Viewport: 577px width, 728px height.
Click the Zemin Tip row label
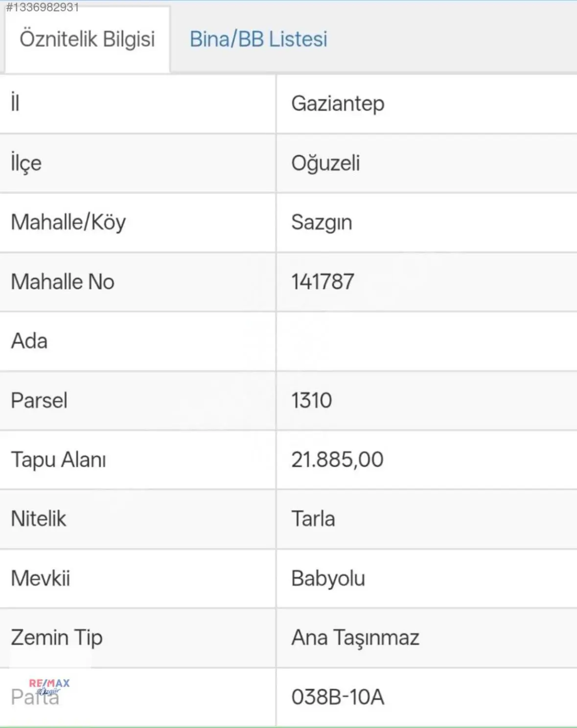[57, 638]
